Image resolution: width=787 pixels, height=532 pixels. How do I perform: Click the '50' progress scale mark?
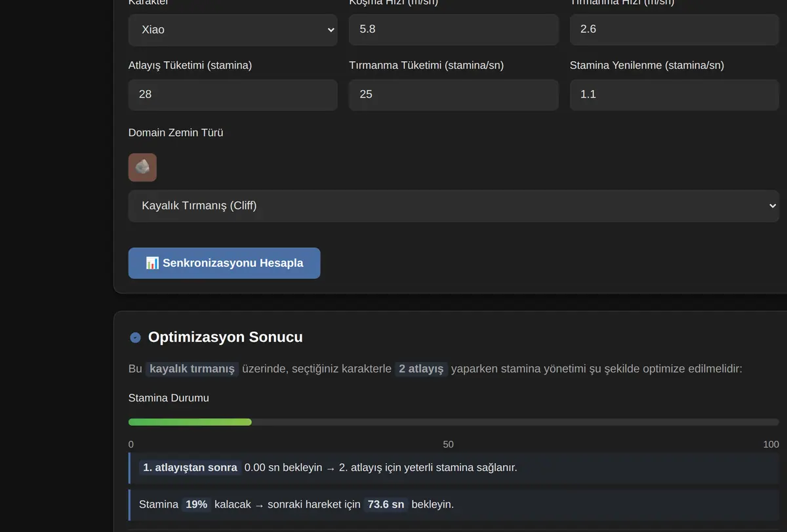(448, 445)
